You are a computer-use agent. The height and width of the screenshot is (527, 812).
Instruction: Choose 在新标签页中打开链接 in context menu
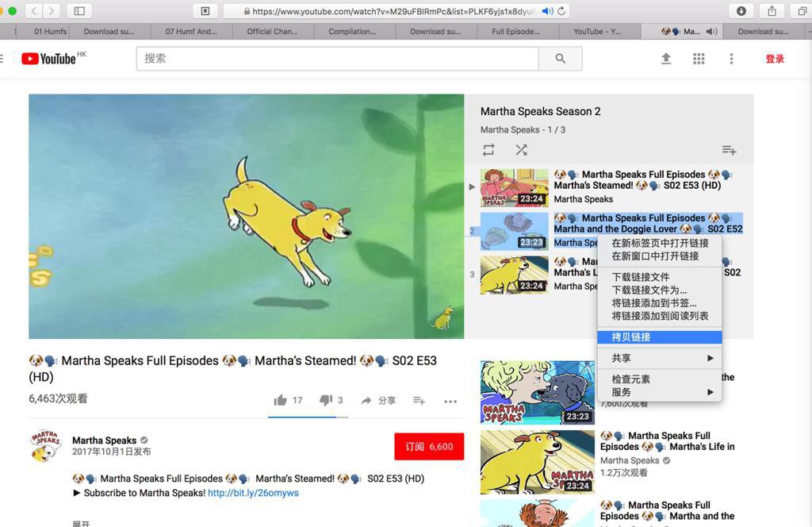(x=659, y=243)
